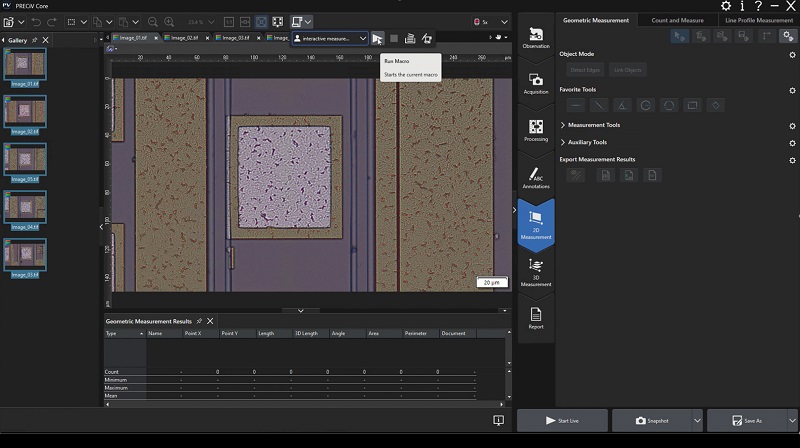Select the rectangle tool in Favorite Tools
800x448 pixels.
[x=692, y=104]
